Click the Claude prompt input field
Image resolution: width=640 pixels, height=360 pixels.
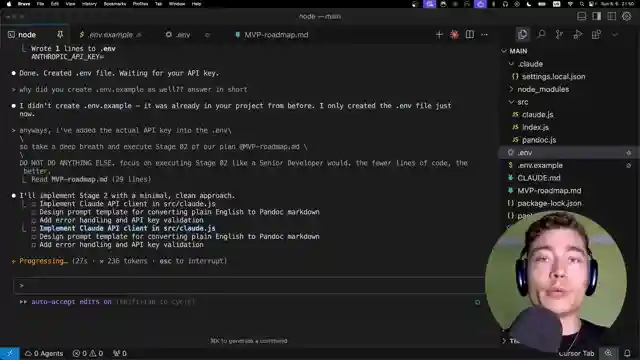[x=249, y=286]
